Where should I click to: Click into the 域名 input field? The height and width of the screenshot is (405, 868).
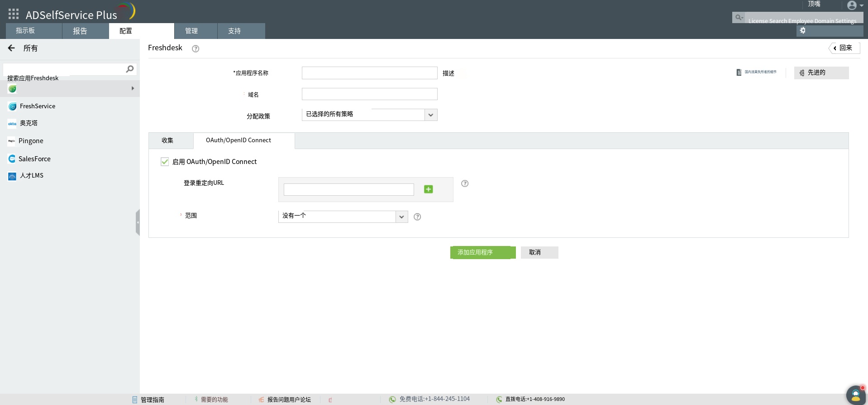(369, 94)
